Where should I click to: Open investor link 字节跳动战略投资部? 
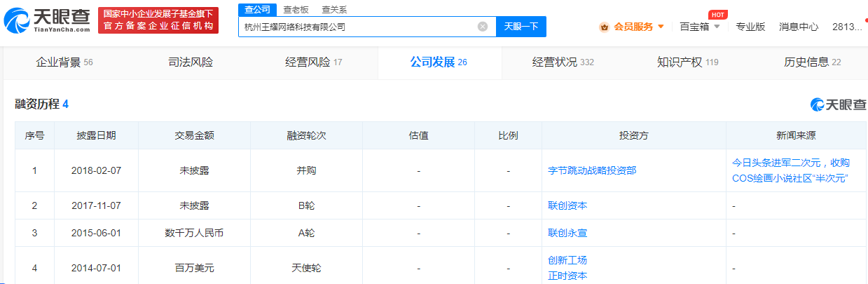[x=592, y=170]
